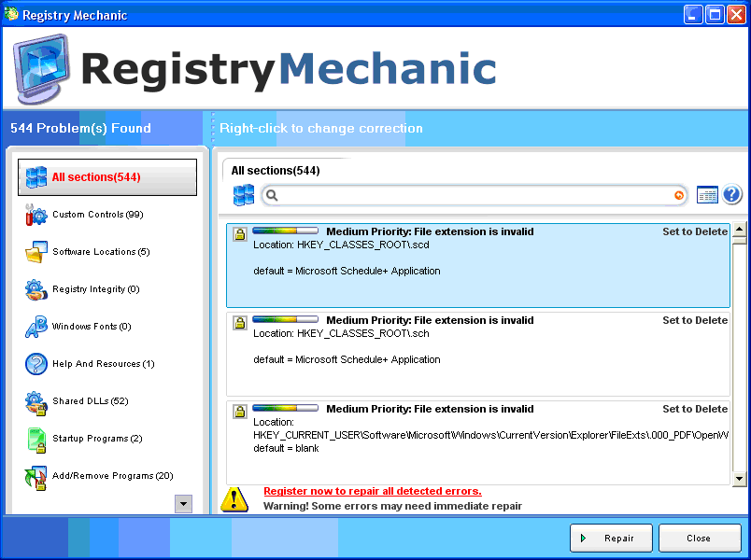This screenshot has height=560, width=751.
Task: Click Set to Delete on the .000_PDF entry
Action: click(x=695, y=409)
